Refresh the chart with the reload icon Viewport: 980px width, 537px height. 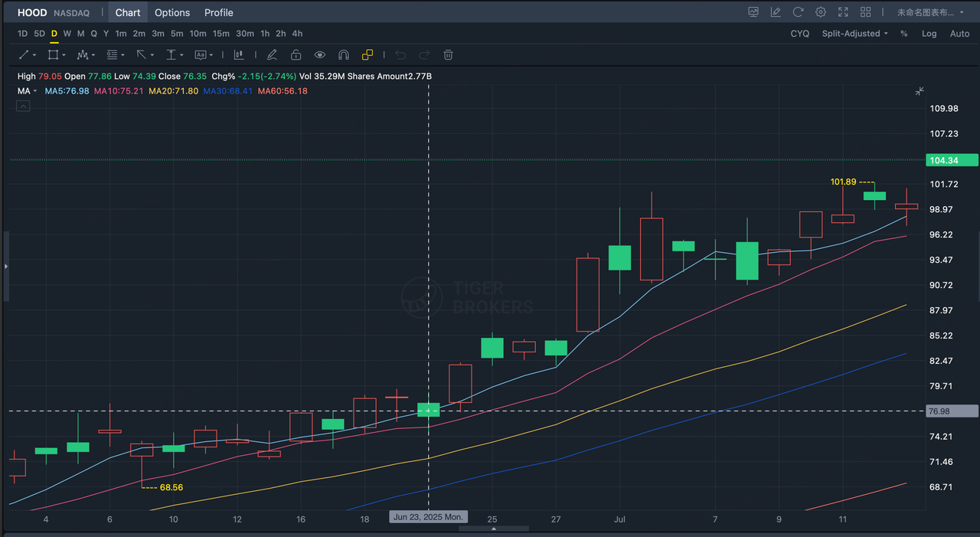coord(798,12)
